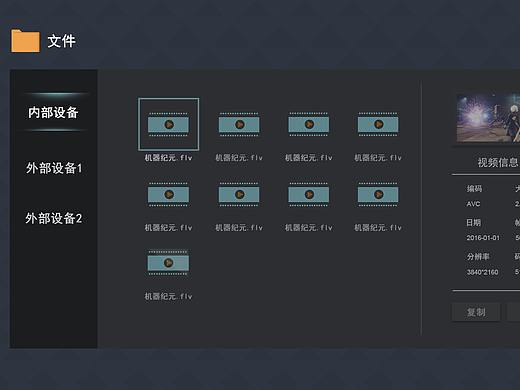Open the fourth video icon in the top row

tap(378, 124)
